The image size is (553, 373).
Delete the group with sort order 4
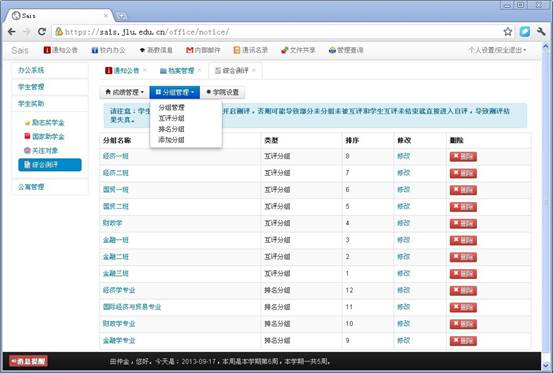[463, 224]
